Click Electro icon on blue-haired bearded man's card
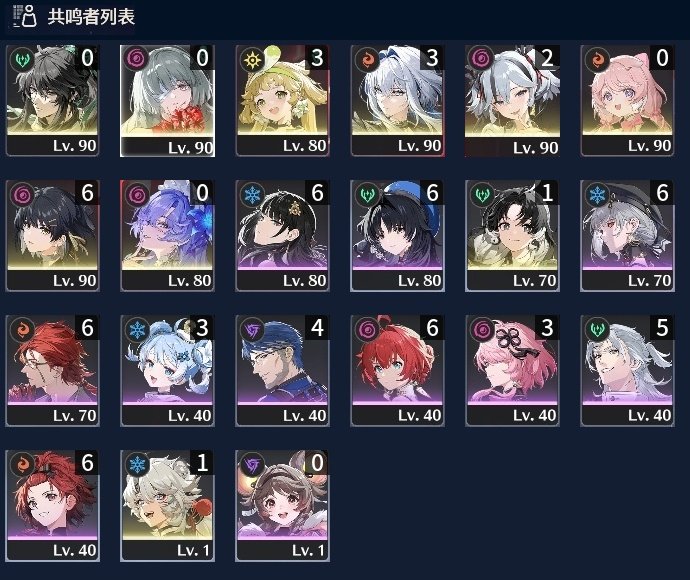This screenshot has height=580, width=690. [x=253, y=329]
